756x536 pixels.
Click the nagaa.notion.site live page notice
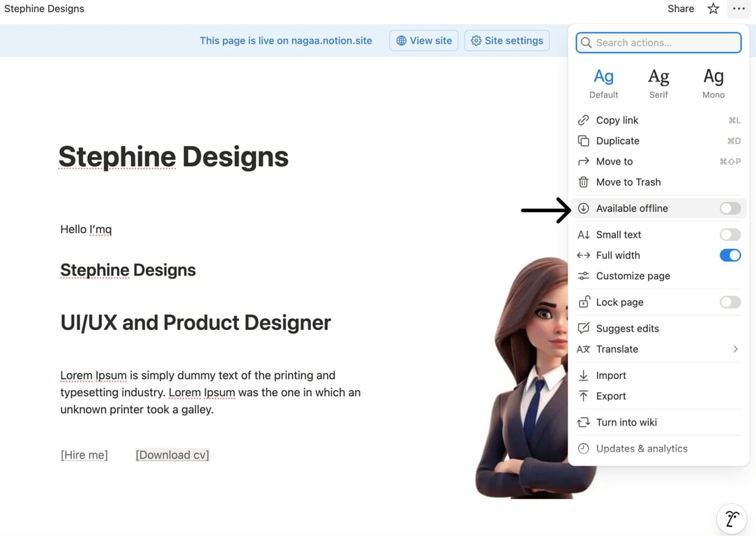point(286,40)
